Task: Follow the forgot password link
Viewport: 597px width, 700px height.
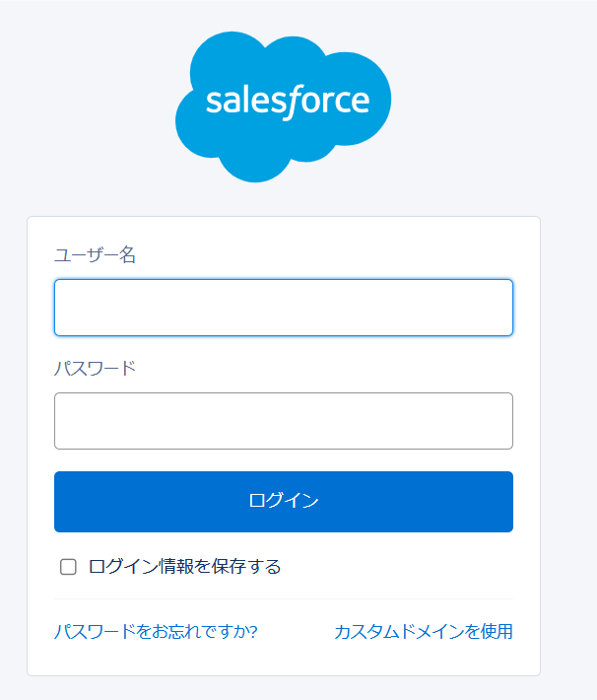Action: point(156,631)
